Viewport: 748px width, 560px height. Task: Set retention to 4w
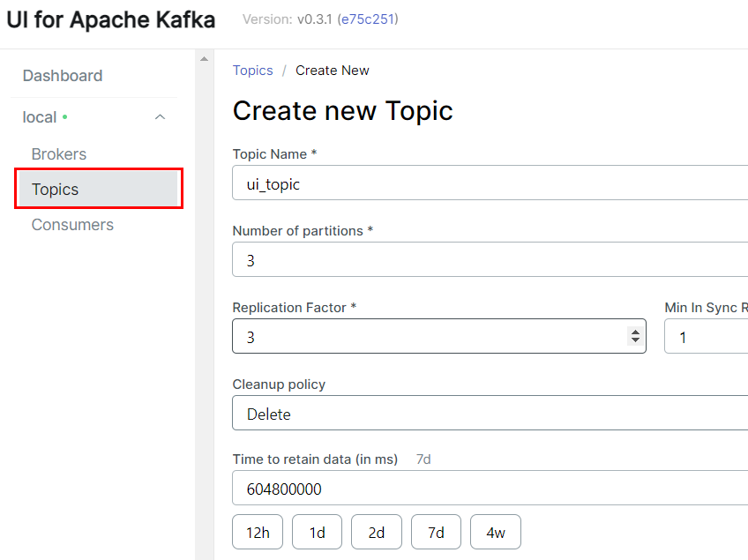496,532
